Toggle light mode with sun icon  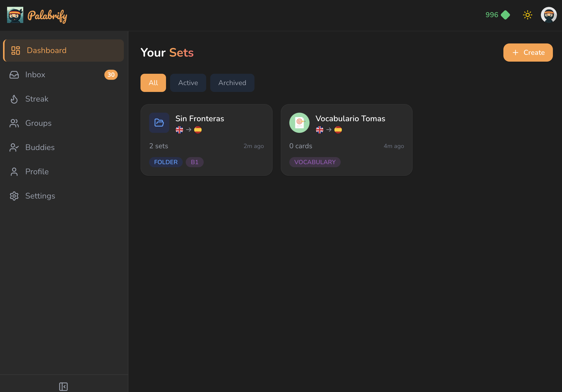527,15
